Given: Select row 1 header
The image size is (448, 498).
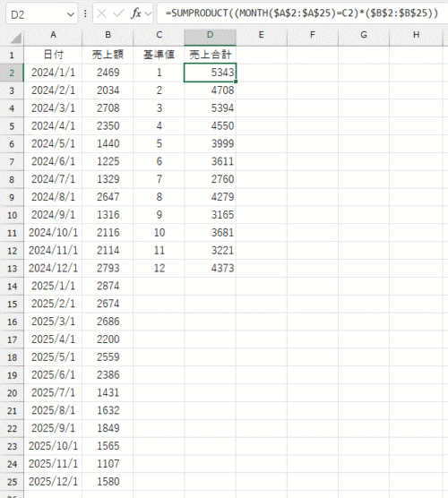Looking at the screenshot, I should [12, 56].
